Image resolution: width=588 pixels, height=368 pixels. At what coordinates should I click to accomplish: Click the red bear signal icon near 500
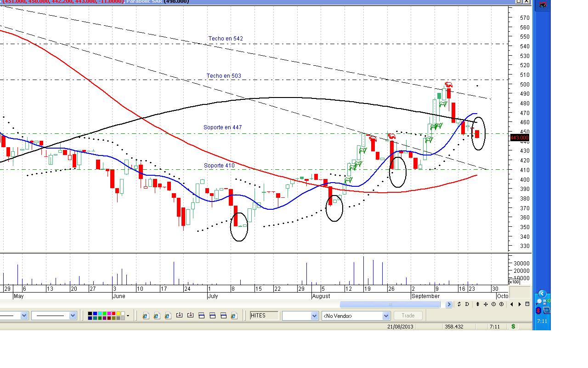(448, 85)
